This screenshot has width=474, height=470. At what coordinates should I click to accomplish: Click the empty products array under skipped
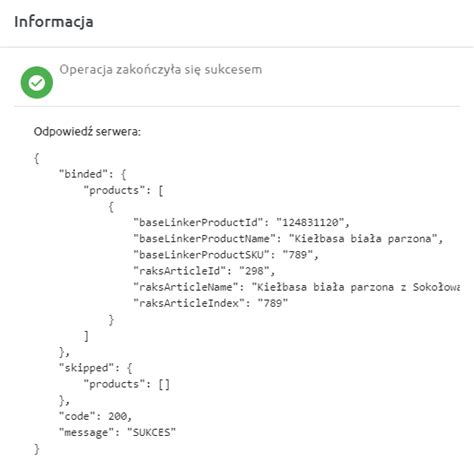click(164, 384)
